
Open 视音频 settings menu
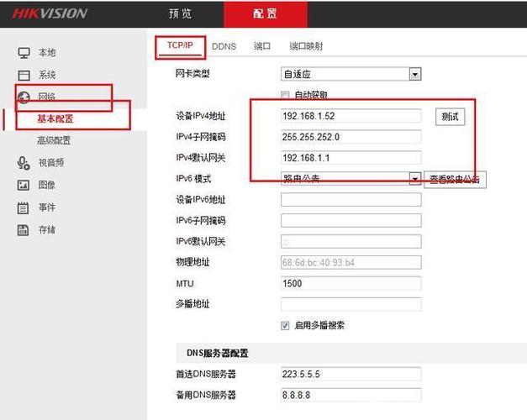click(x=51, y=163)
